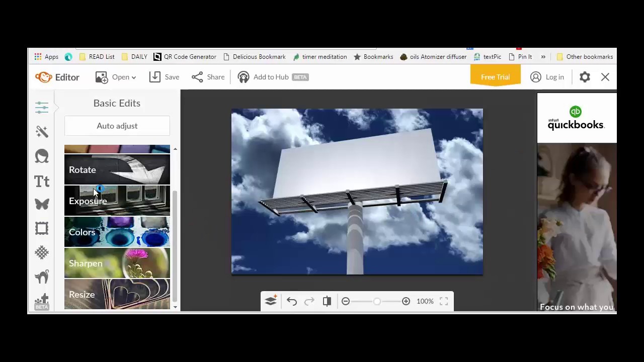The width and height of the screenshot is (644, 362).
Task: Open the Chrome Apps shortcut
Action: (46, 57)
